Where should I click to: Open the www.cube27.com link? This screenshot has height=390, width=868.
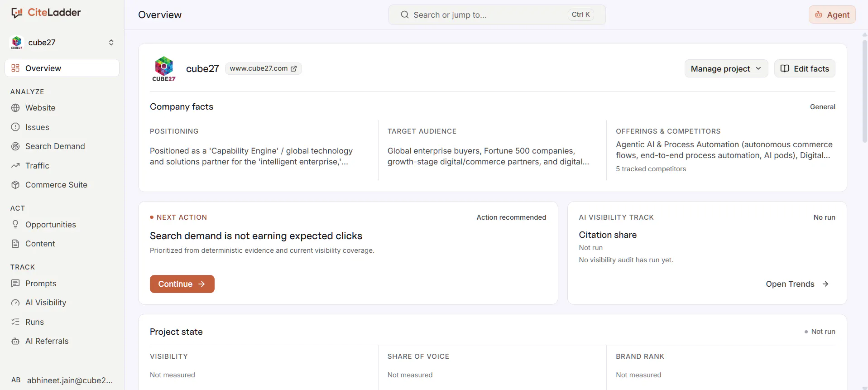coord(264,68)
